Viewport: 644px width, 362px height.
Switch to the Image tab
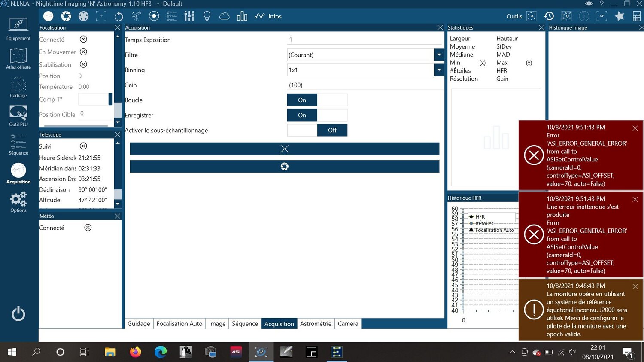tap(217, 324)
